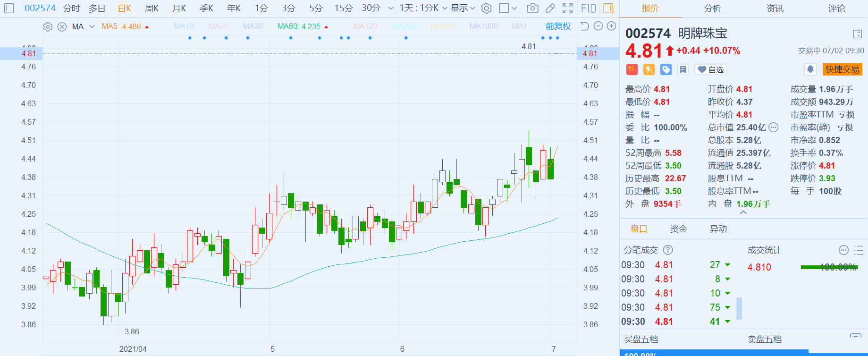
Task: Open the 资金 tab
Action: click(x=678, y=229)
